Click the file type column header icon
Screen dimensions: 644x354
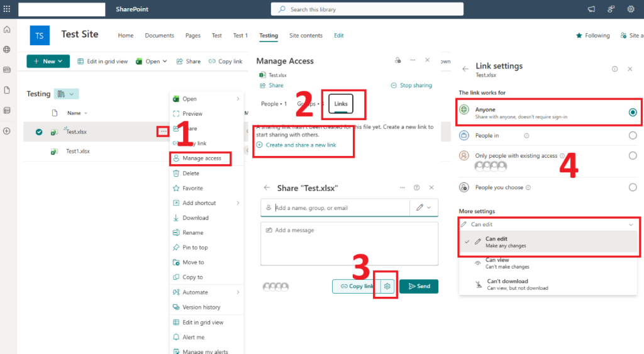(55, 113)
